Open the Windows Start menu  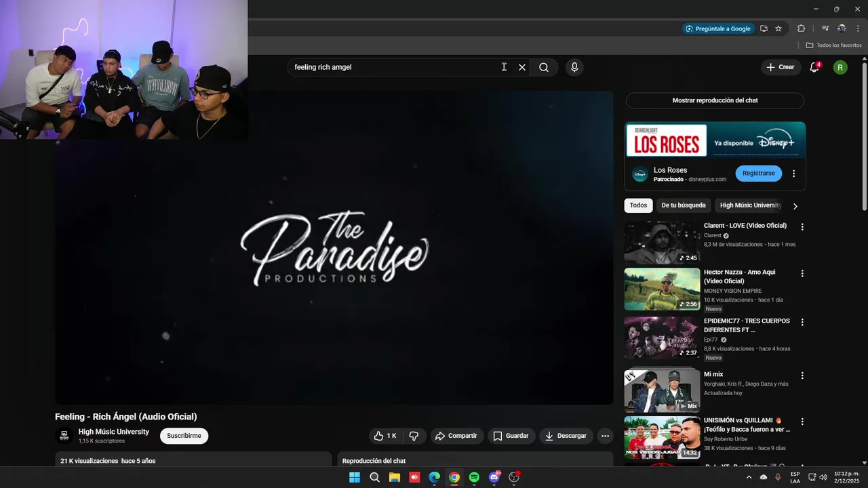[x=355, y=477]
